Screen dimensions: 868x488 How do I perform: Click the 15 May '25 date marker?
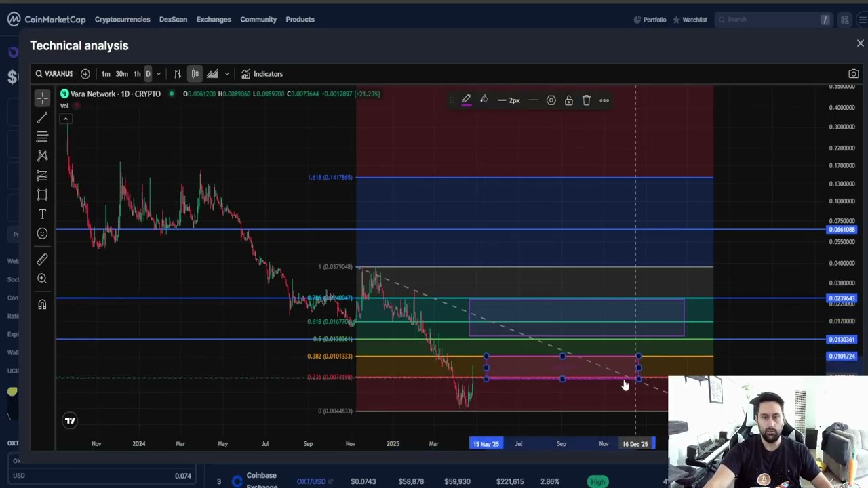pos(486,444)
